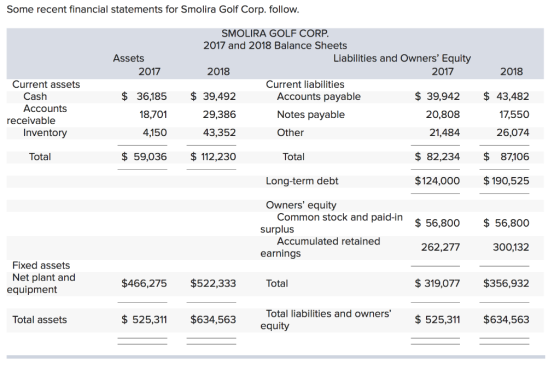Screen dimensions: 560x366
Task: Select Liabilities and Owners' Equity heading
Action: (x=402, y=58)
